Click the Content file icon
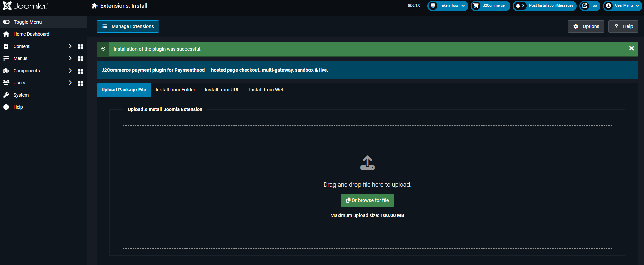This screenshot has height=265, width=644. (6, 46)
